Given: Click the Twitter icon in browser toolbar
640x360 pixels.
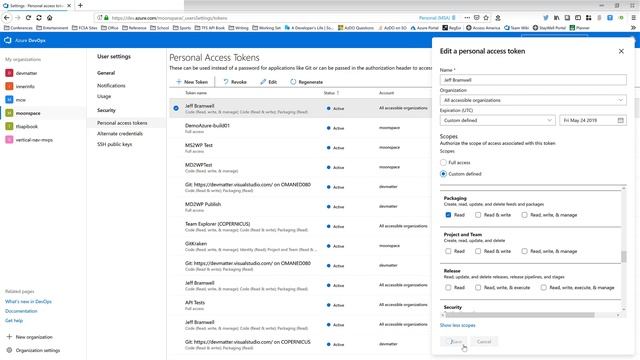Looking at the screenshot, I should pyautogui.click(x=546, y=18).
